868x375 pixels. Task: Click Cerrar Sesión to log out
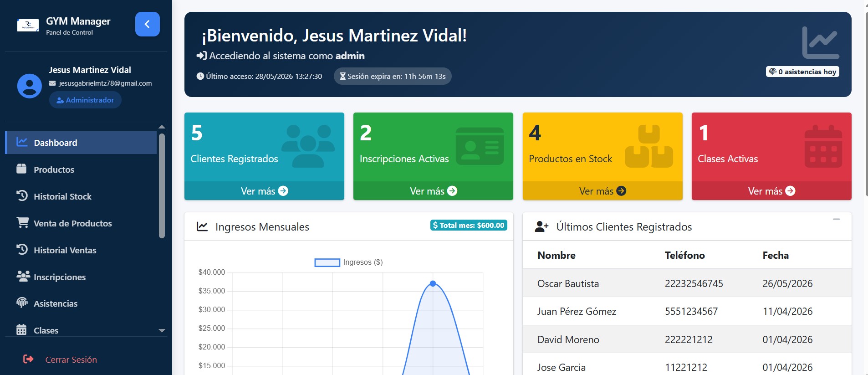[x=71, y=360]
